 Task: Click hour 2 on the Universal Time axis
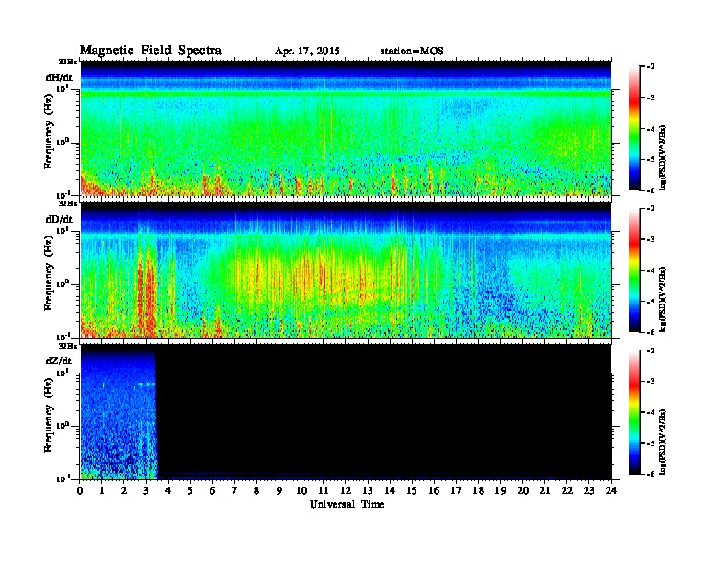point(124,490)
